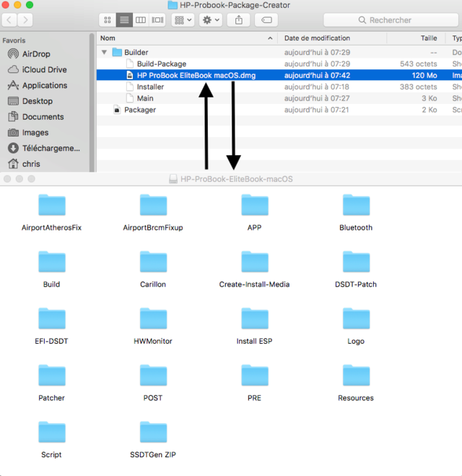Click the sidebar scrollbar

pyautogui.click(x=92, y=103)
